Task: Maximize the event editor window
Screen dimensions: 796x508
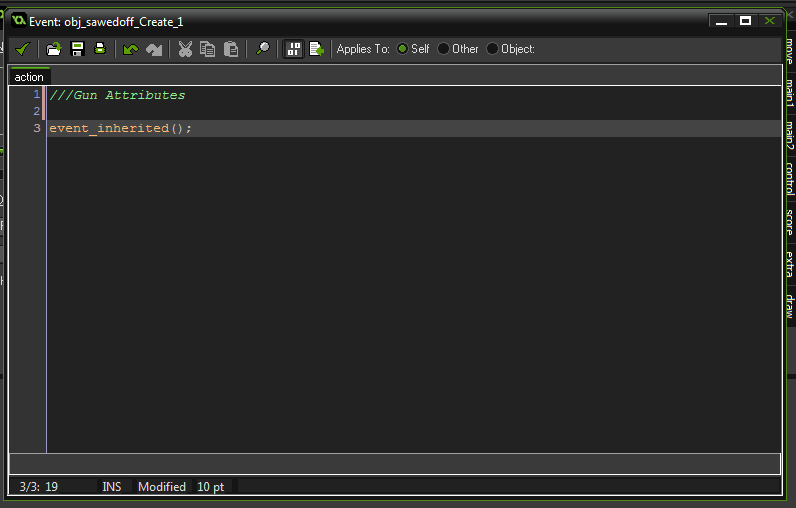Action: click(745, 21)
